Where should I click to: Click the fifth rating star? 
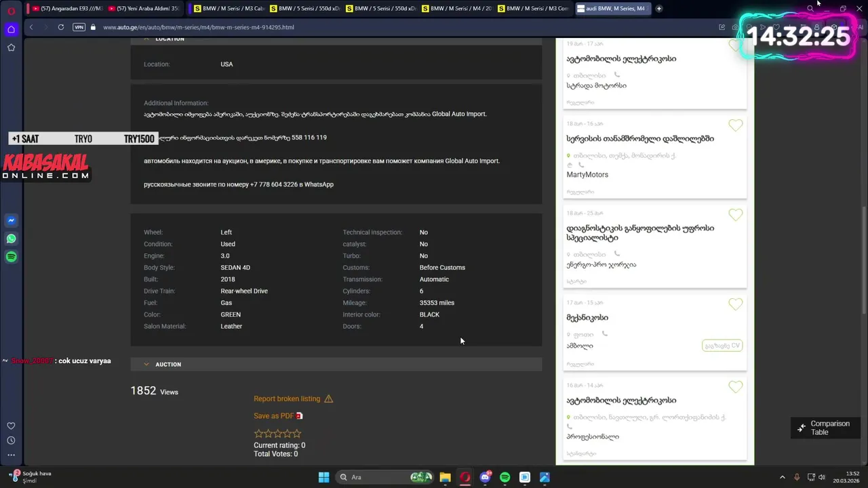tap(296, 433)
